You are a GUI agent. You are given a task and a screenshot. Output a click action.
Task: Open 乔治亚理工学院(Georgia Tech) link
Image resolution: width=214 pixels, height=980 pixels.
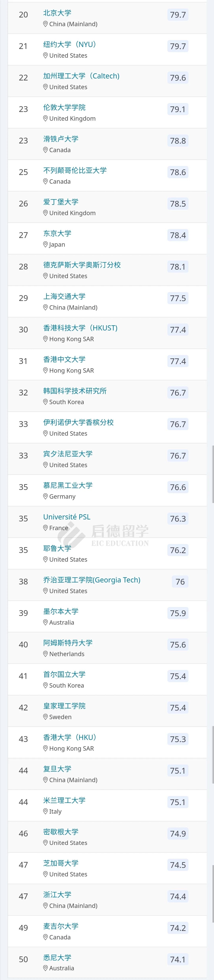coord(91,580)
